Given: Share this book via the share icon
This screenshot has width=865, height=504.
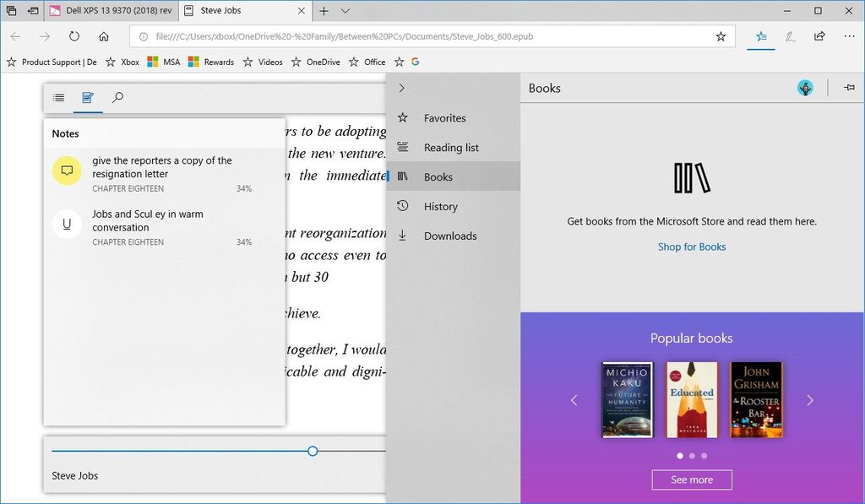Looking at the screenshot, I should (819, 36).
